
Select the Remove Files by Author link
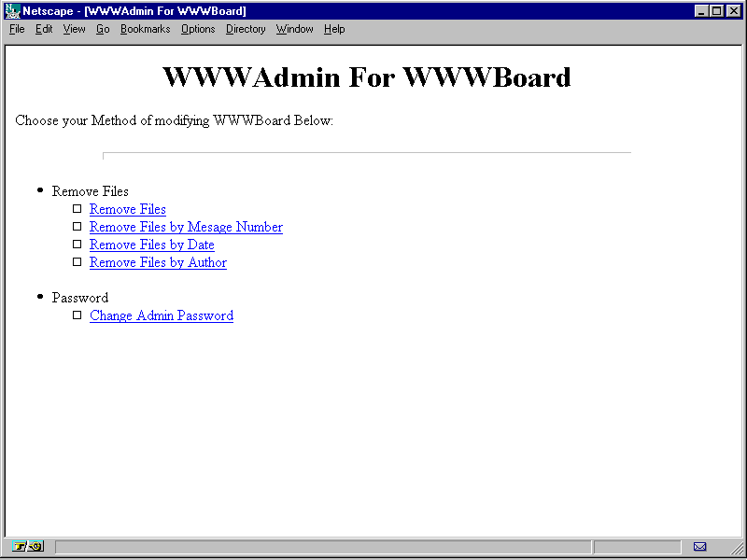pos(158,262)
